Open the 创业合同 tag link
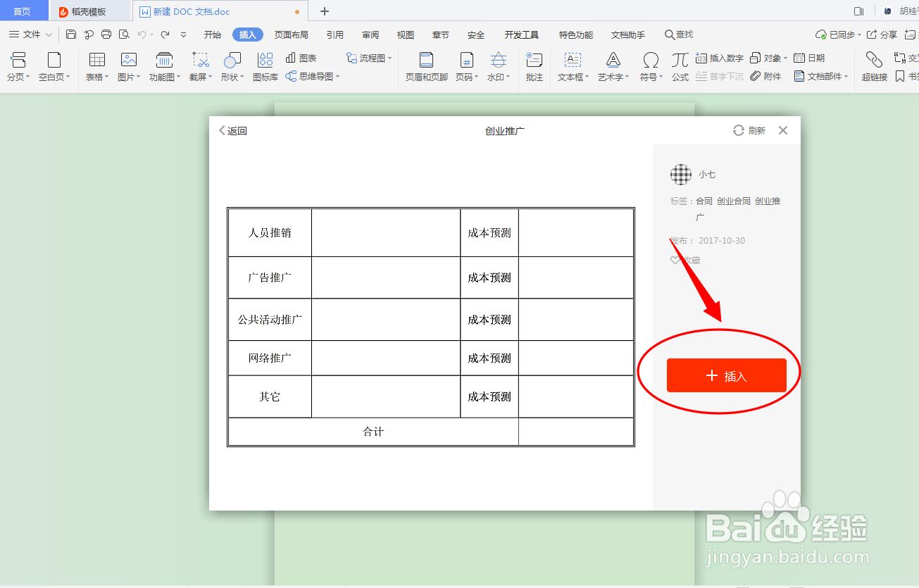 pyautogui.click(x=734, y=201)
